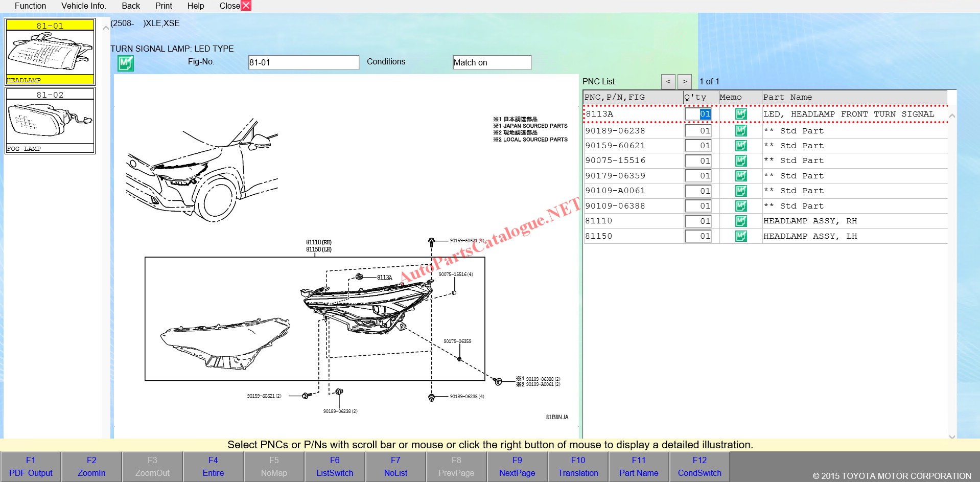This screenshot has height=482, width=980.
Task: Open memo icon for 8113A row
Action: (740, 114)
